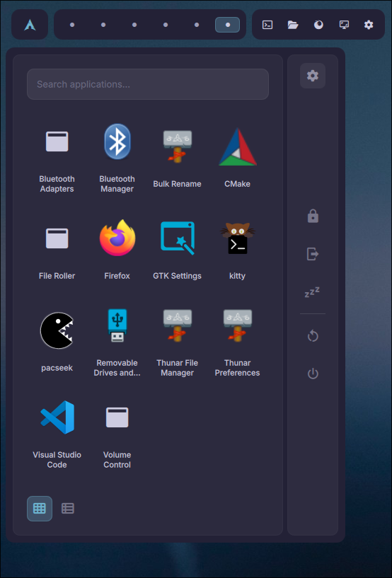The width and height of the screenshot is (392, 578).
Task: Open launcher settings gear in side panel
Action: (313, 76)
